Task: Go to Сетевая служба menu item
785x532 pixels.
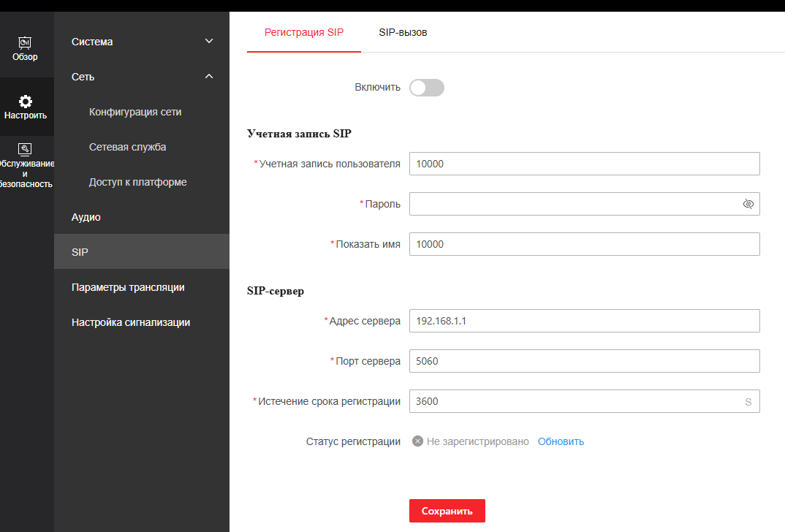Action: point(127,147)
